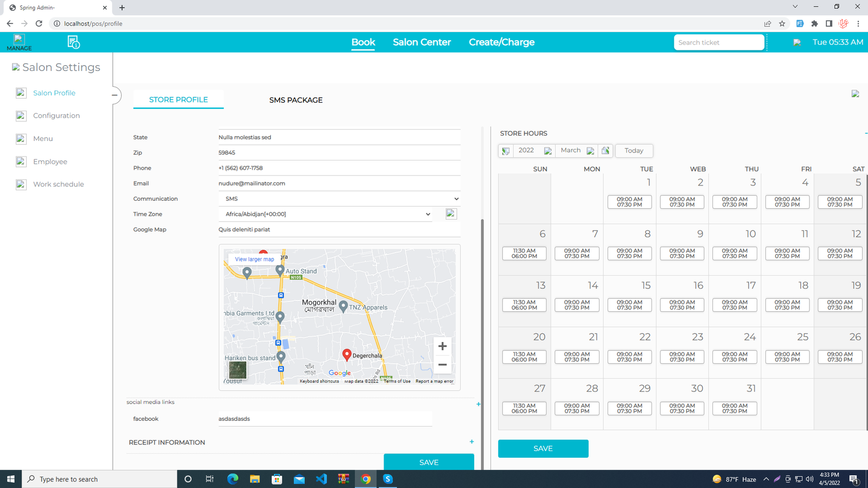The image size is (868, 488).
Task: Expand the Receipt Information section
Action: click(471, 442)
